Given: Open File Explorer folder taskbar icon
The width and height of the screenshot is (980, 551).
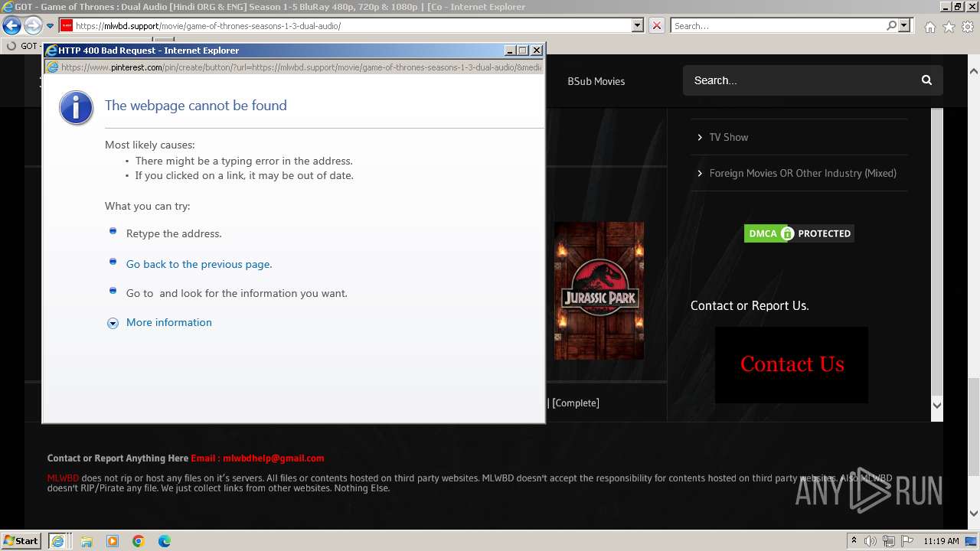Looking at the screenshot, I should coord(87,541).
